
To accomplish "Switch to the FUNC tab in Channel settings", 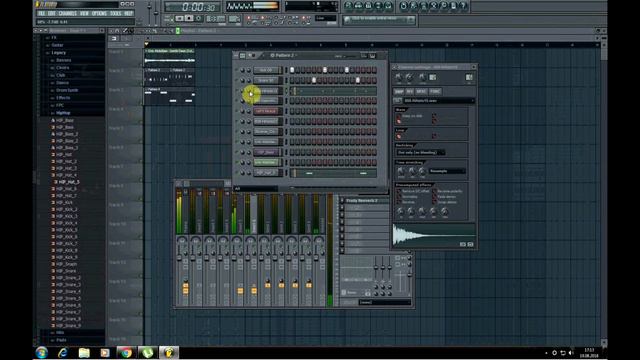I will tap(435, 91).
